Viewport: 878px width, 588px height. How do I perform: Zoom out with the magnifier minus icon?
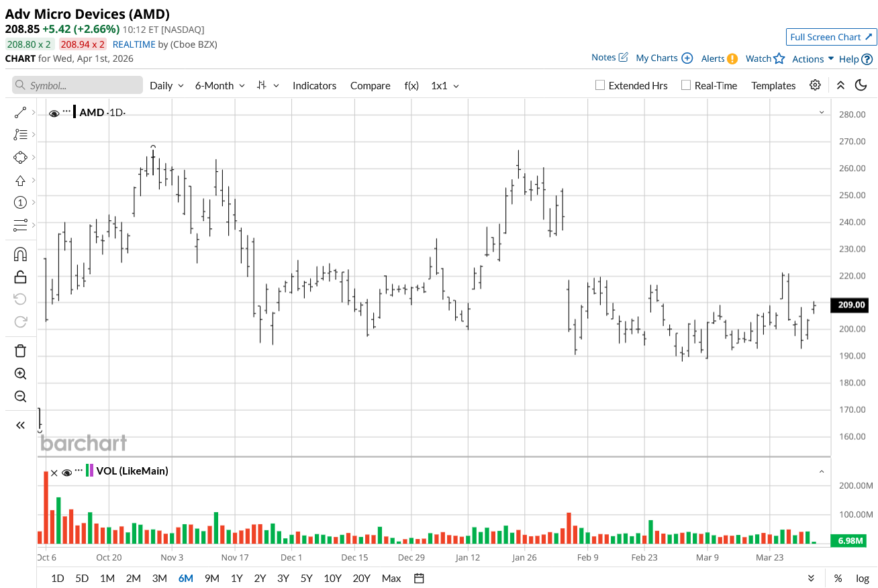(x=20, y=396)
